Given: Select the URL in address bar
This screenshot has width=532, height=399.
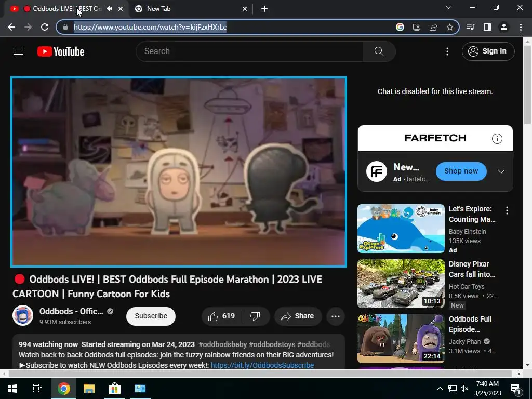Looking at the screenshot, I should click(150, 27).
